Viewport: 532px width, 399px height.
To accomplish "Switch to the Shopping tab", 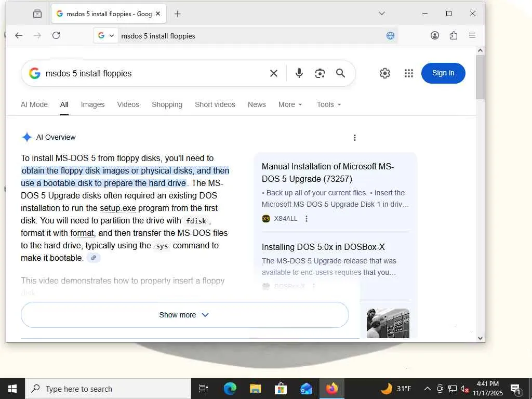I will pyautogui.click(x=167, y=104).
